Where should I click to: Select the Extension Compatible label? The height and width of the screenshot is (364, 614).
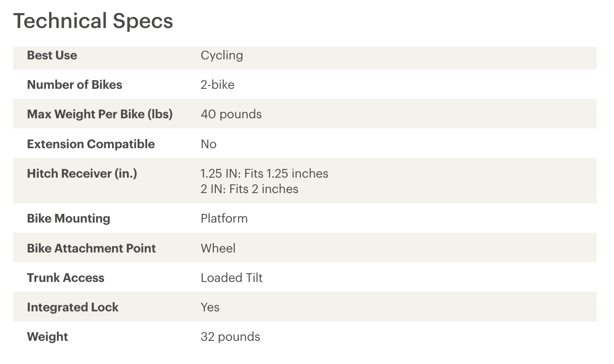91,144
